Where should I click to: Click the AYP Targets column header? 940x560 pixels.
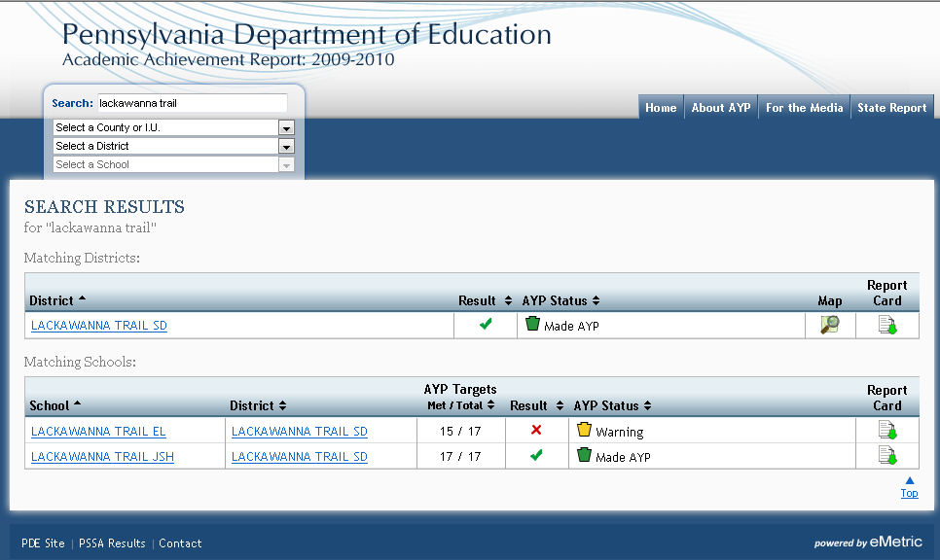[460, 389]
